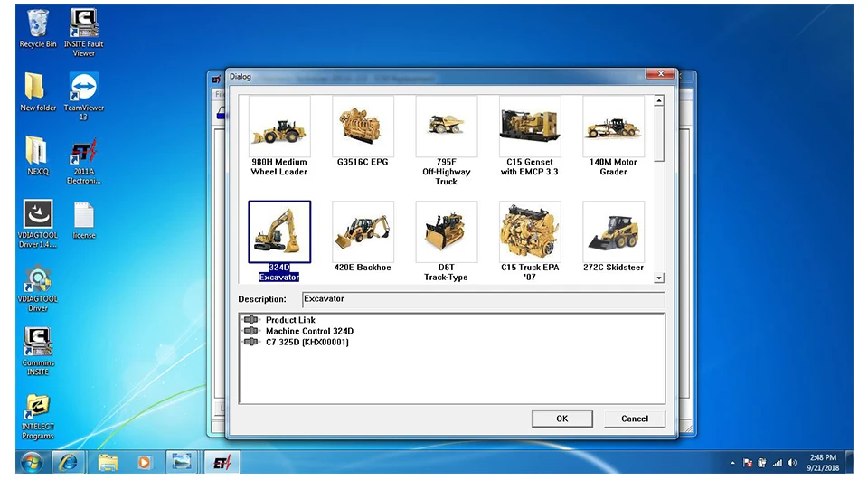
Task: Open the Recycle Bin desktop icon
Action: 38,29
